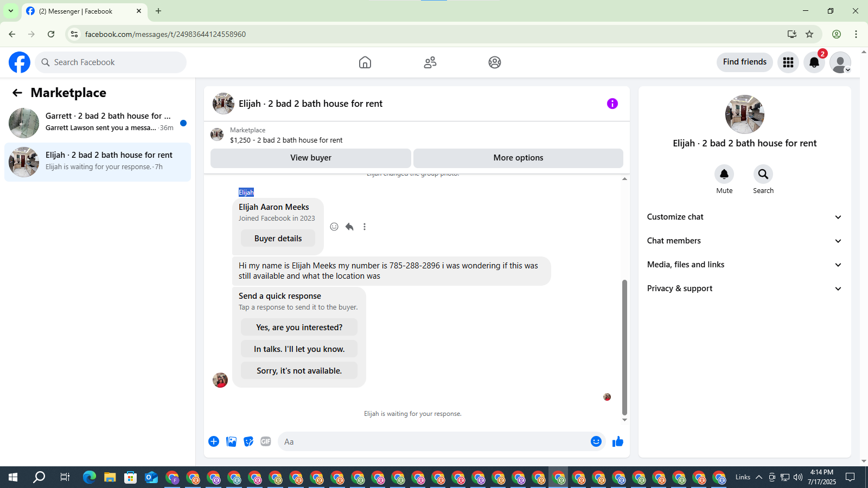Open Outlook from the taskbar
Screen dimensions: 868x488
(x=151, y=477)
